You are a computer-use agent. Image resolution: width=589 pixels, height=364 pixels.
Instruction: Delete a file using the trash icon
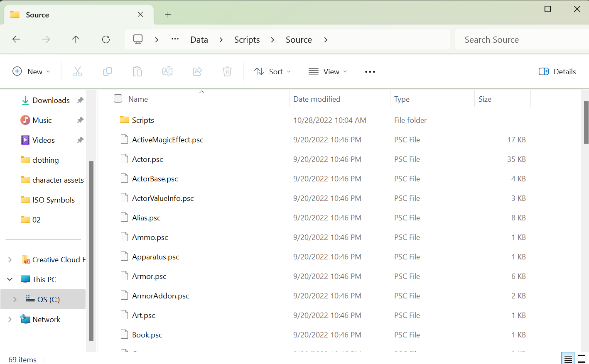pos(227,71)
